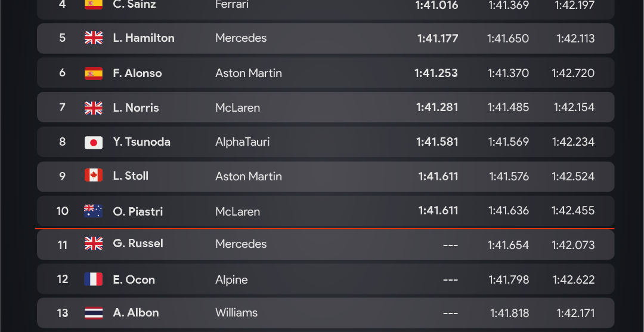
Task: Click the UK flag beside L. Norris
Action: [x=94, y=108]
